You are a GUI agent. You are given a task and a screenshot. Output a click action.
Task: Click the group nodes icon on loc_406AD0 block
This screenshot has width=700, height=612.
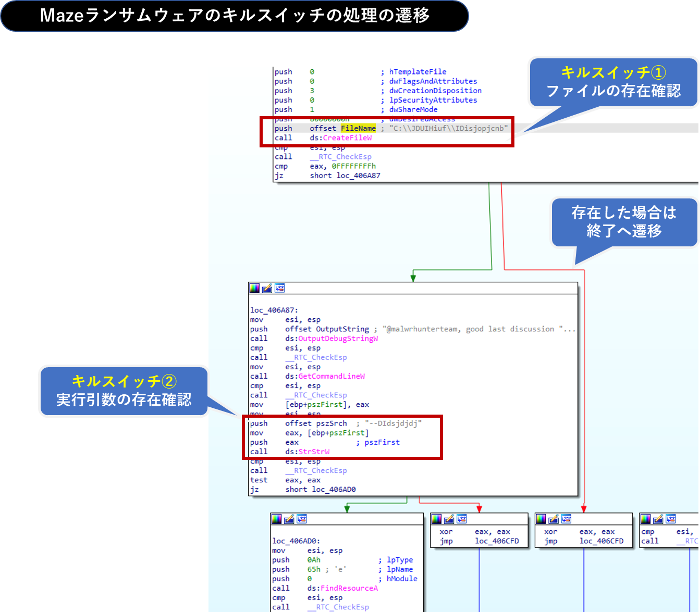302,519
